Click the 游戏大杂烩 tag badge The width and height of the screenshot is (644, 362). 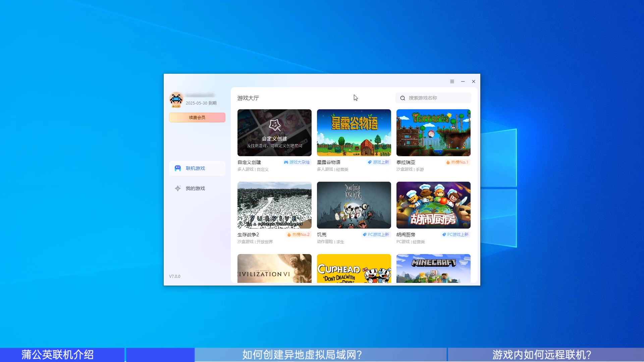[297, 162]
